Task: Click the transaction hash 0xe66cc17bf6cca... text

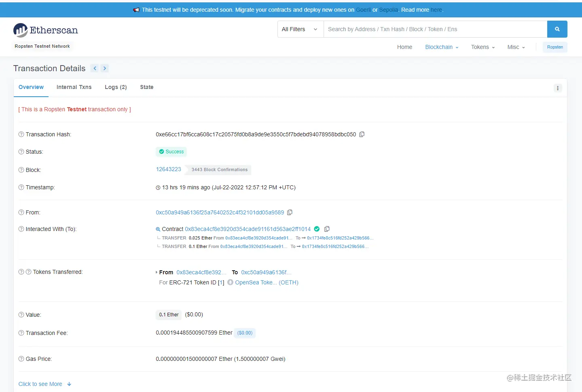Action: [x=256, y=134]
